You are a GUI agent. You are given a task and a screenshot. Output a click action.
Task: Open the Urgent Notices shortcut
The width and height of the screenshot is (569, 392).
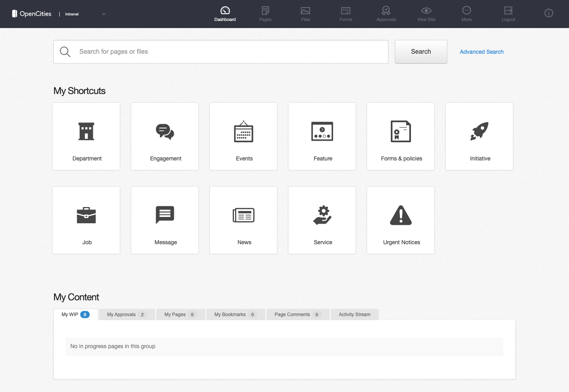click(400, 220)
